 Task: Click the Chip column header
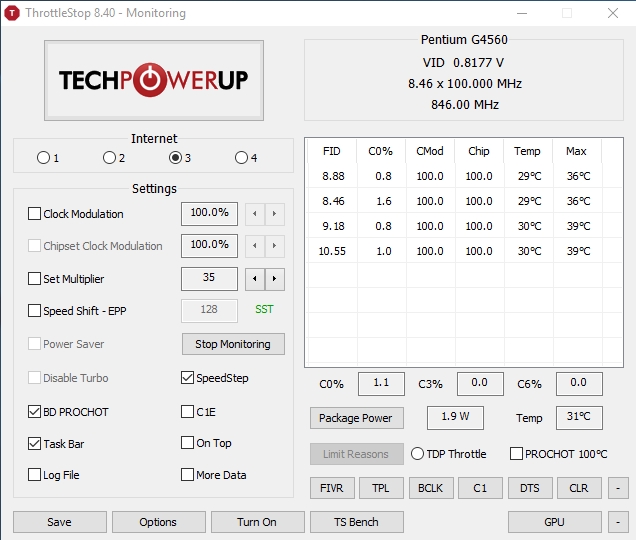point(479,151)
